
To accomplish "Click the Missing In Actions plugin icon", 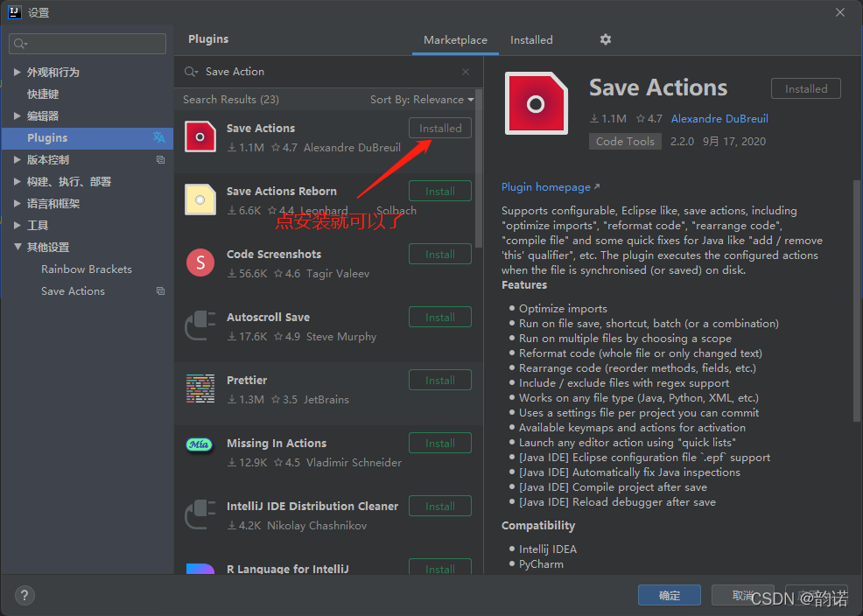I will pos(200,444).
